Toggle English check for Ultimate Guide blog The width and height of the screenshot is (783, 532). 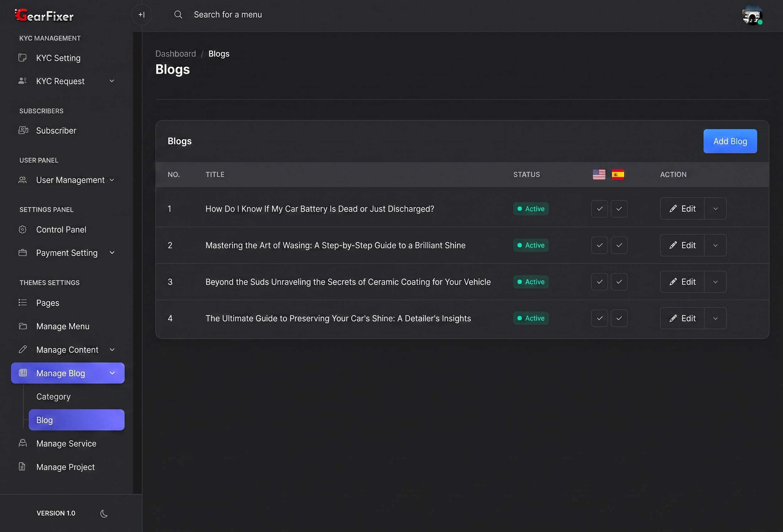coord(599,318)
